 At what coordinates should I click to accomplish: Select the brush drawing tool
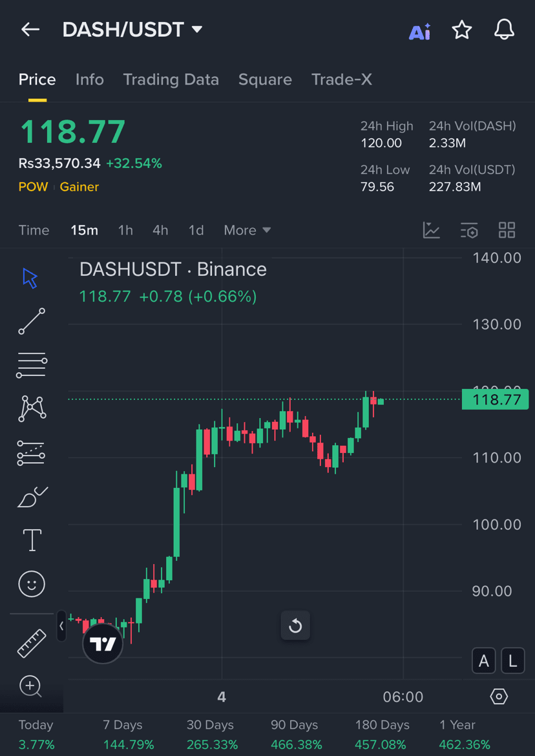click(32, 497)
